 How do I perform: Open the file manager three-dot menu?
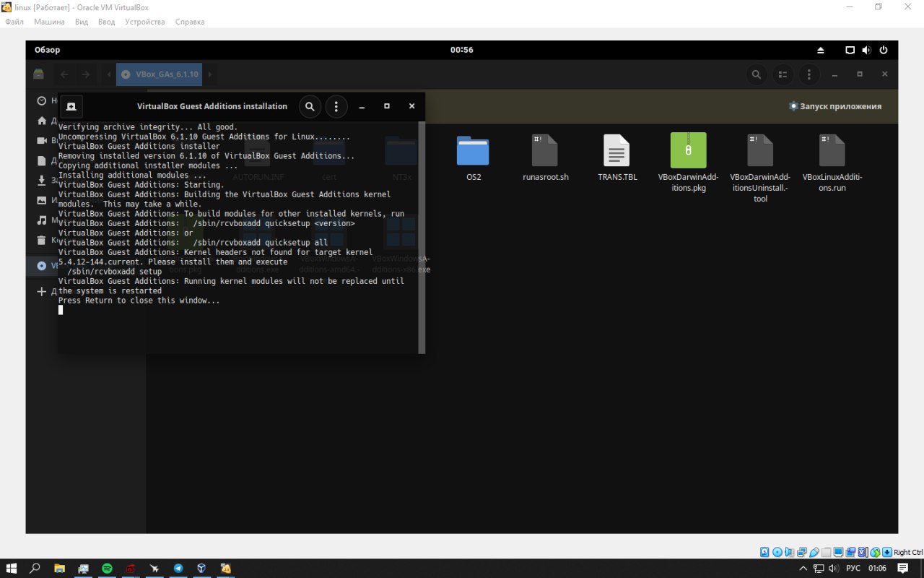[808, 74]
